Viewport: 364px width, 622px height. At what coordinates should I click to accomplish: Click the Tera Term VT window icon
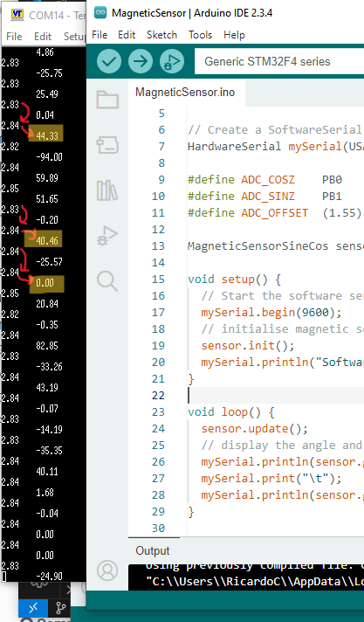point(17,14)
